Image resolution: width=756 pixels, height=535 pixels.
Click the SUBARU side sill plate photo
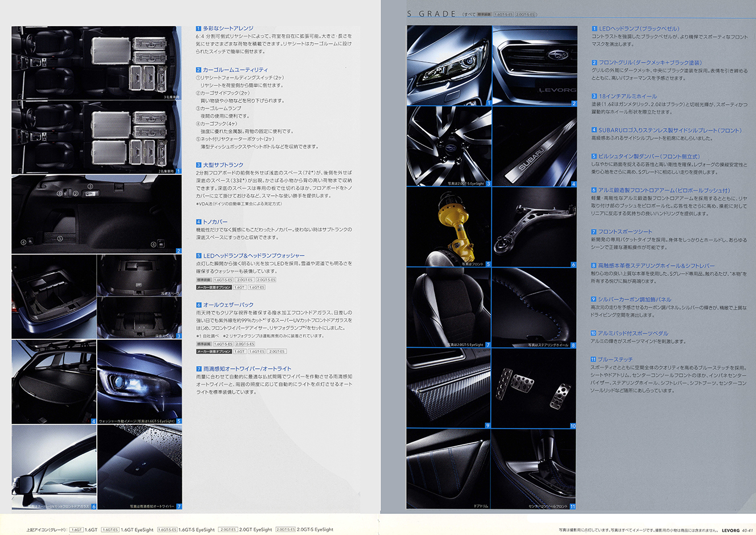(535, 147)
